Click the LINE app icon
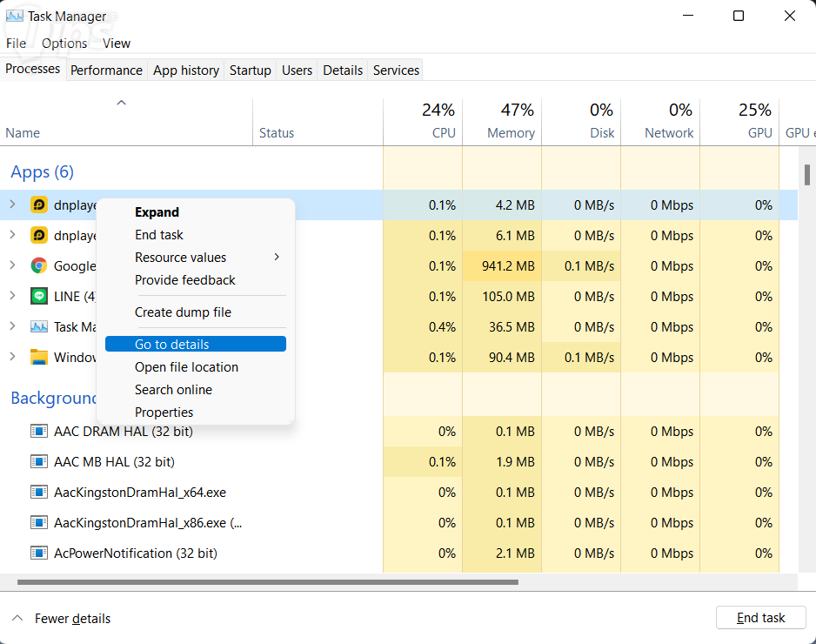 (38, 297)
